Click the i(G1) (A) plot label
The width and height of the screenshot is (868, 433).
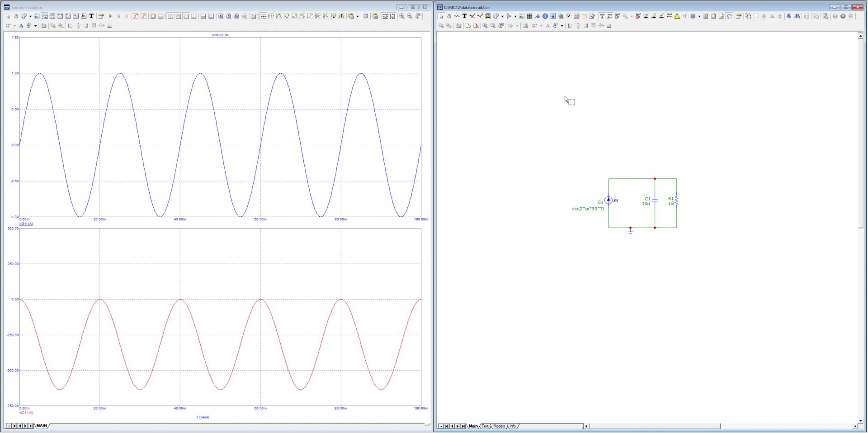pyautogui.click(x=26, y=224)
